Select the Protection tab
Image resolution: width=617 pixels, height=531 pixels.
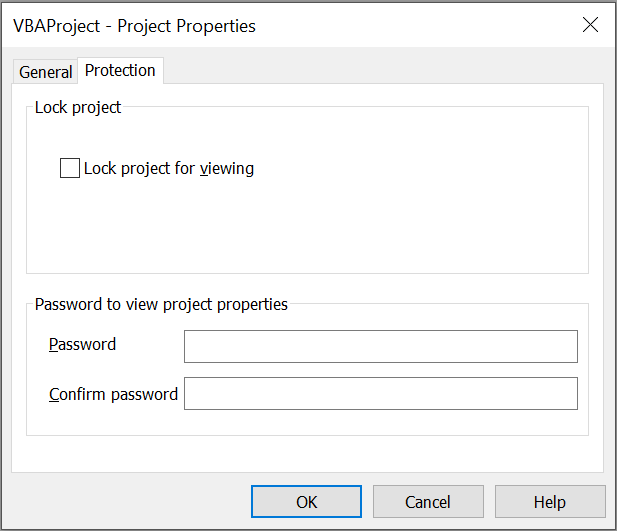tap(120, 70)
